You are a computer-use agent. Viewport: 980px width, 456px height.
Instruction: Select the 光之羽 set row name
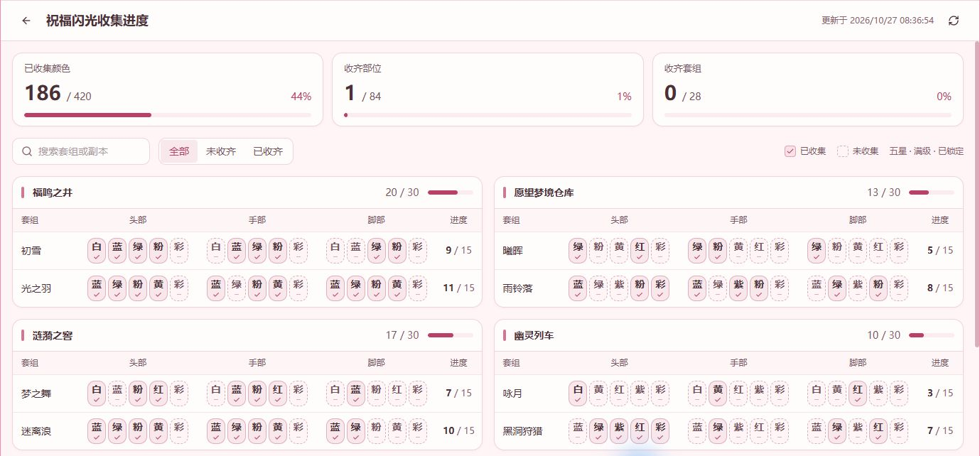pos(36,288)
